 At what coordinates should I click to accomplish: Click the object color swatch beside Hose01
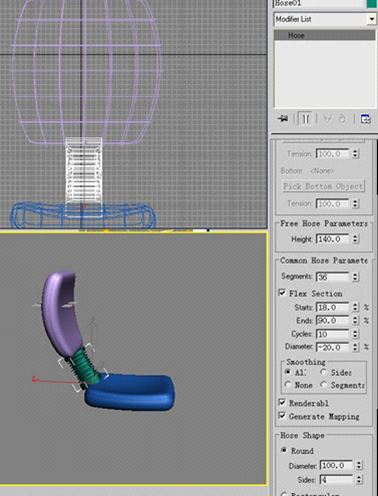pos(372,3)
